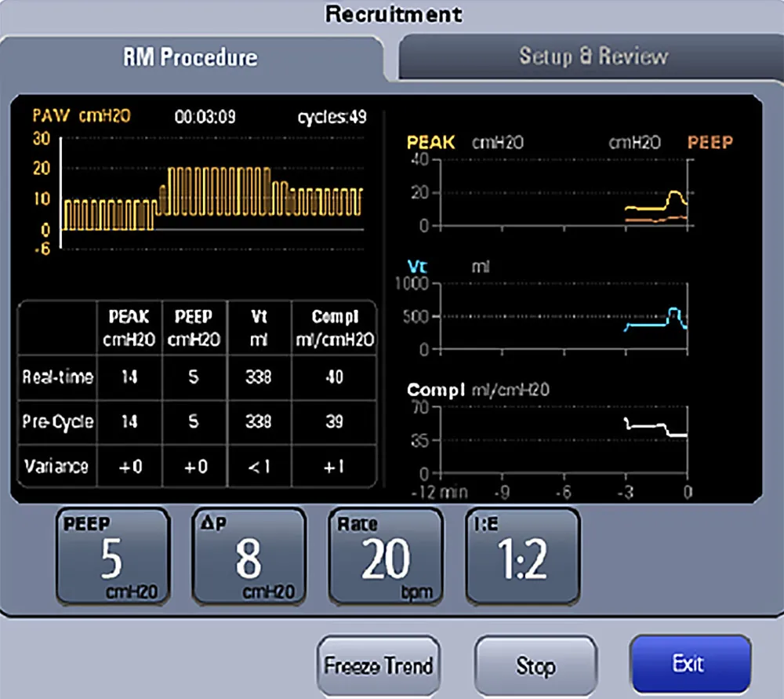The width and height of the screenshot is (784, 699).
Task: Adjust the Rate 20 bpm setting
Action: point(385,557)
